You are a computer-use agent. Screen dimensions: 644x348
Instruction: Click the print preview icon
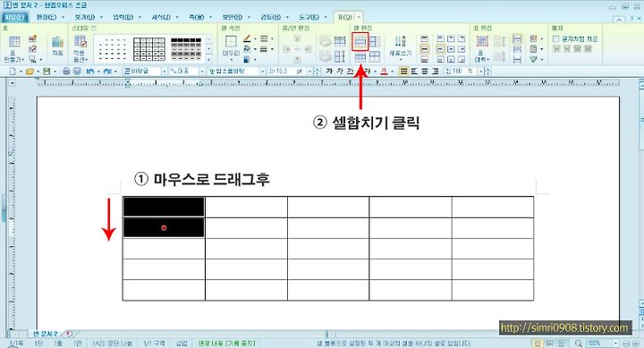pyautogui.click(x=76, y=72)
